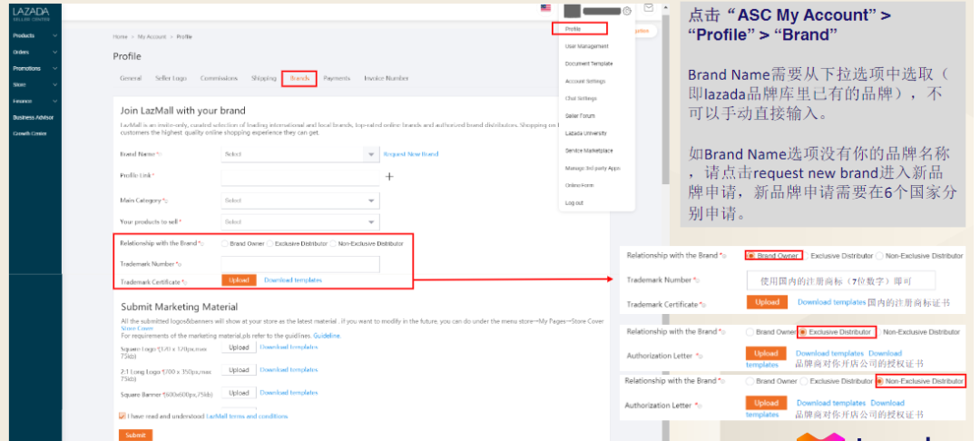Screen dimensions: 980x441
Task: Choose Service Marketplace in account menu
Action: point(589,151)
